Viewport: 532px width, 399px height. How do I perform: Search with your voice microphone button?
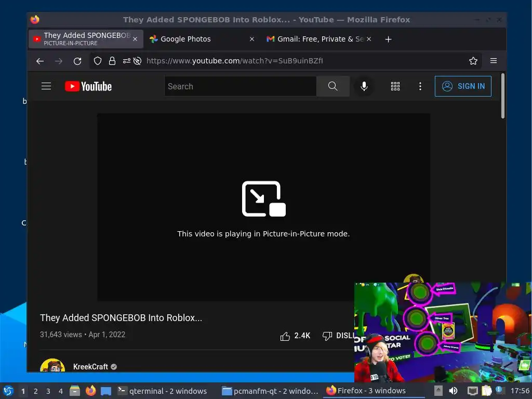tap(364, 86)
